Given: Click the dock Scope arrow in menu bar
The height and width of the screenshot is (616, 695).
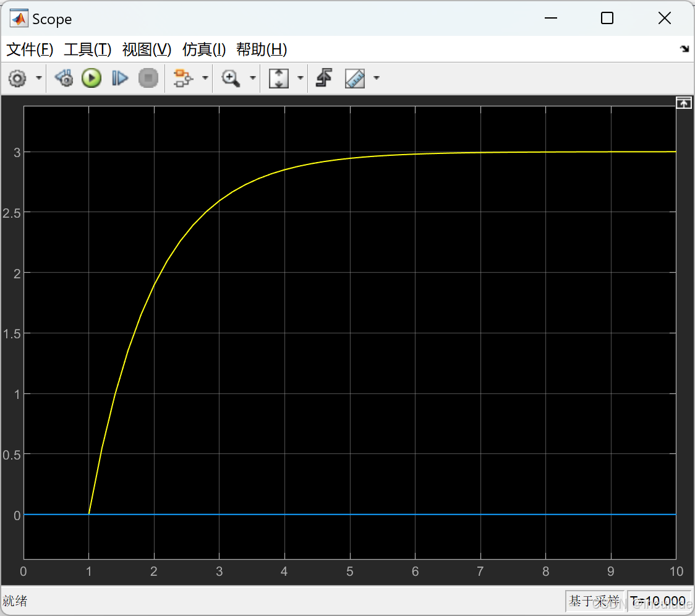Looking at the screenshot, I should (684, 49).
